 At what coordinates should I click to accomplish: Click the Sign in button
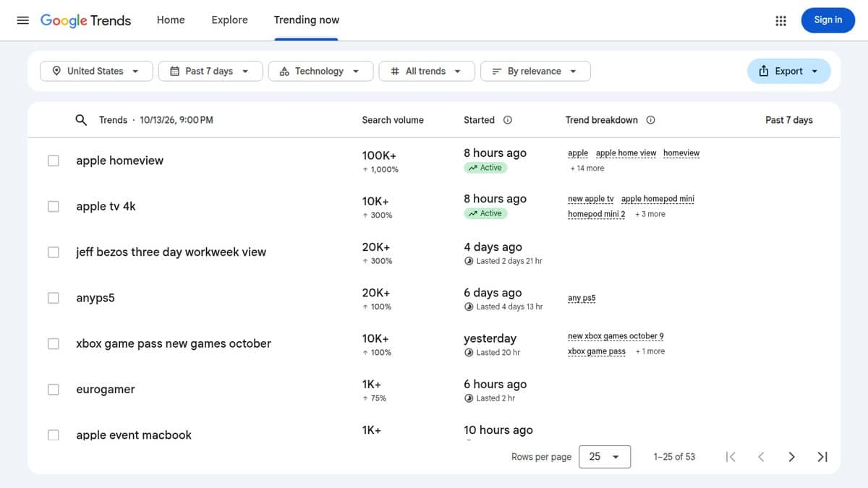click(828, 20)
